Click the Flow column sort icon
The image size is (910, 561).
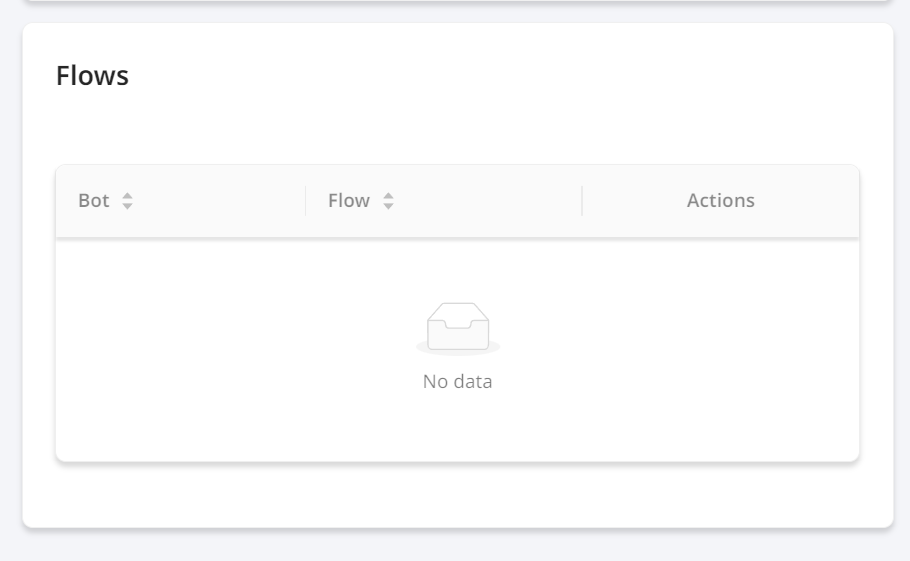pyautogui.click(x=388, y=201)
